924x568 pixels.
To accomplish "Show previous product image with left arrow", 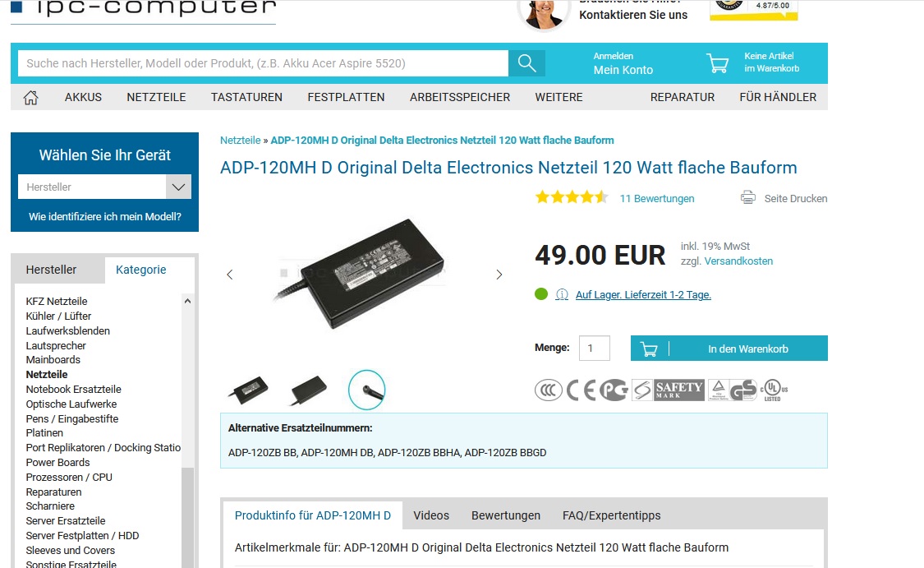I will (x=230, y=275).
